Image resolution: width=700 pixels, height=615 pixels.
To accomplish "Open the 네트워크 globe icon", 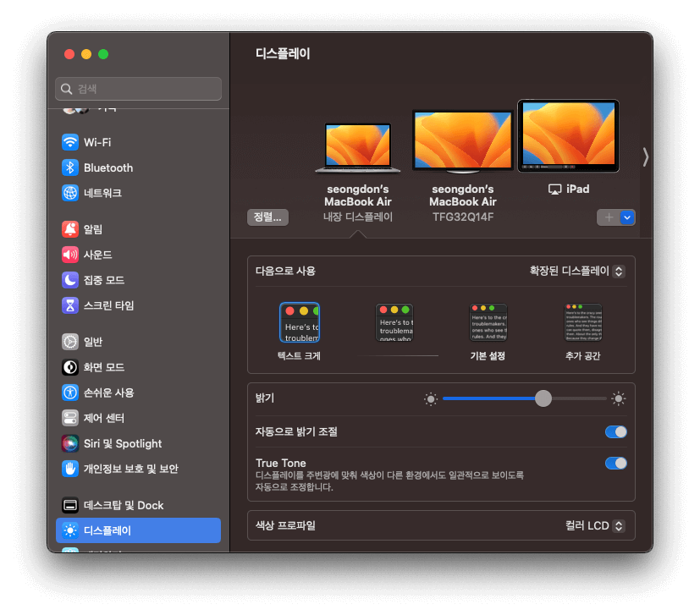I will (70, 193).
